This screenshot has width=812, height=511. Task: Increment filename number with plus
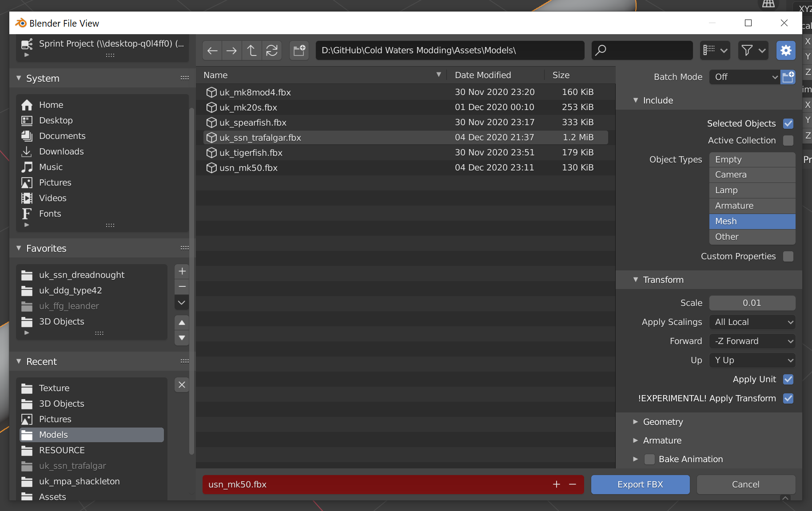(x=557, y=484)
